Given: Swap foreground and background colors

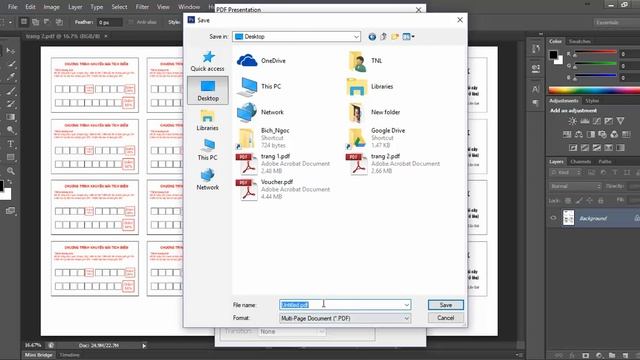Looking at the screenshot, I should [10, 182].
